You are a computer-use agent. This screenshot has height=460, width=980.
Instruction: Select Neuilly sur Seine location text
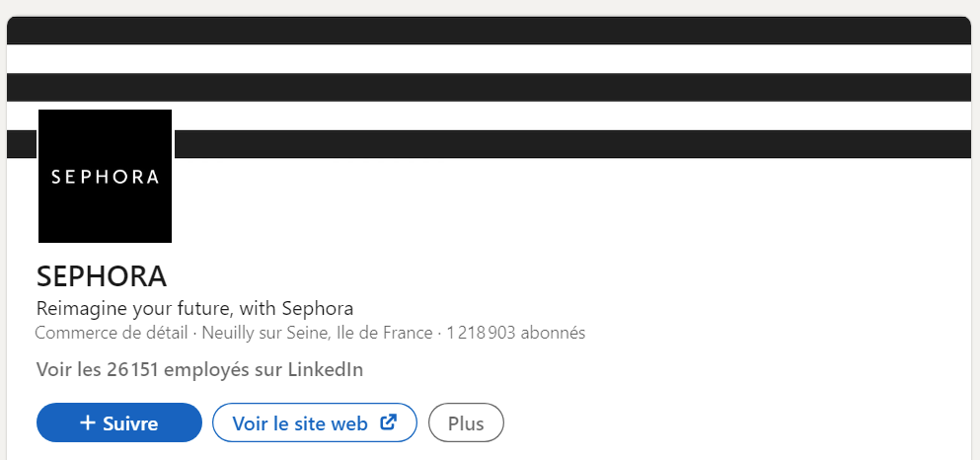pos(265,333)
